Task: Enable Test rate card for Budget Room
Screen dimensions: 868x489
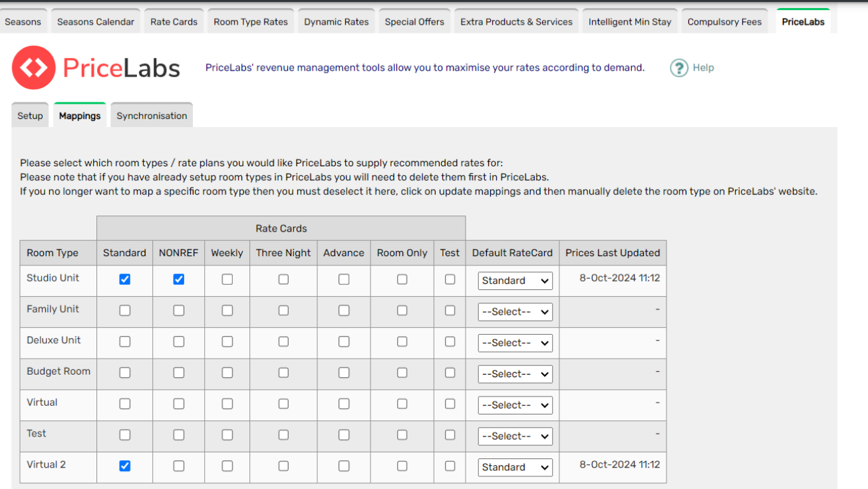Action: click(450, 373)
